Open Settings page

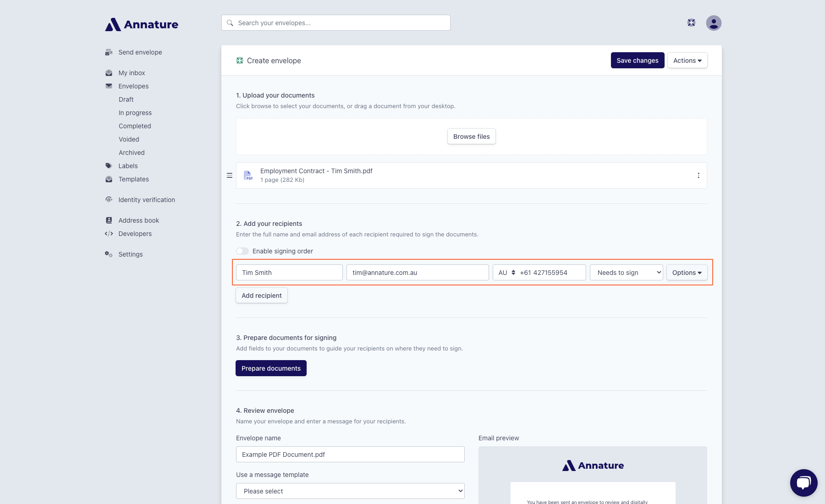coord(131,254)
